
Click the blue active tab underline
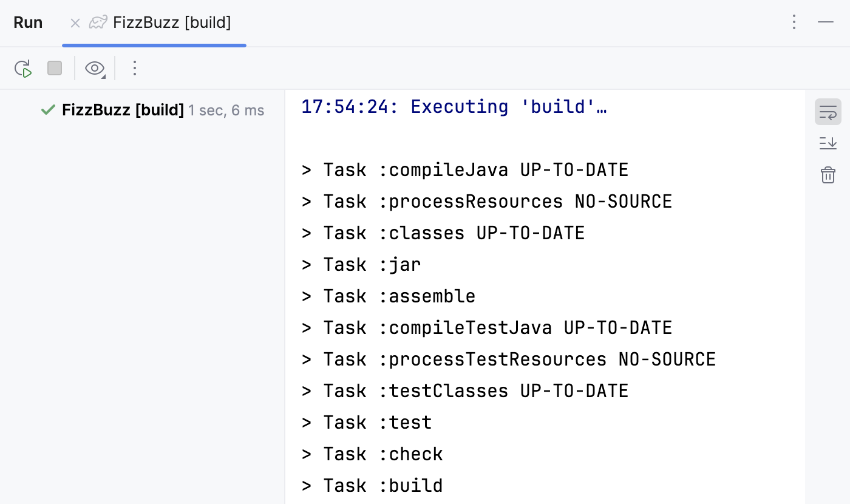click(154, 44)
